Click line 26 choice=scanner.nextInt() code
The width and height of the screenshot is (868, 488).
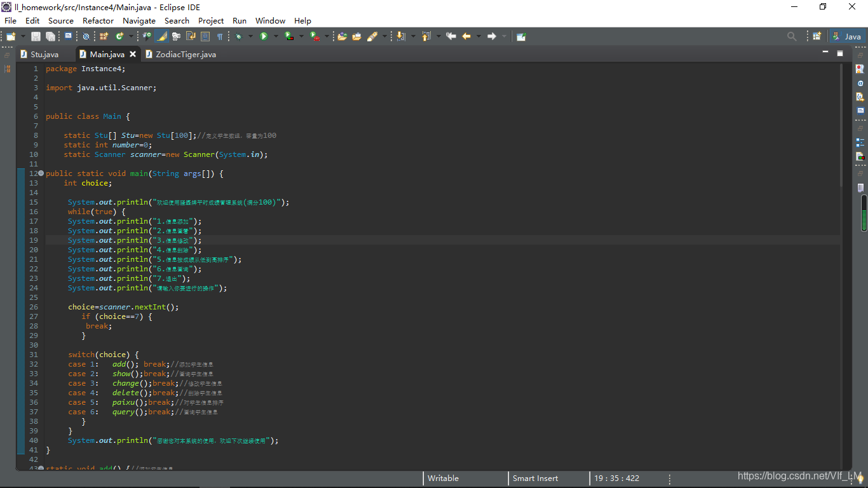123,307
